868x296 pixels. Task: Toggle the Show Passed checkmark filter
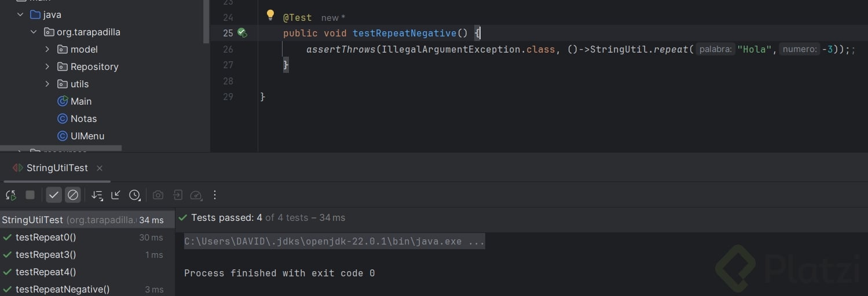pyautogui.click(x=54, y=195)
